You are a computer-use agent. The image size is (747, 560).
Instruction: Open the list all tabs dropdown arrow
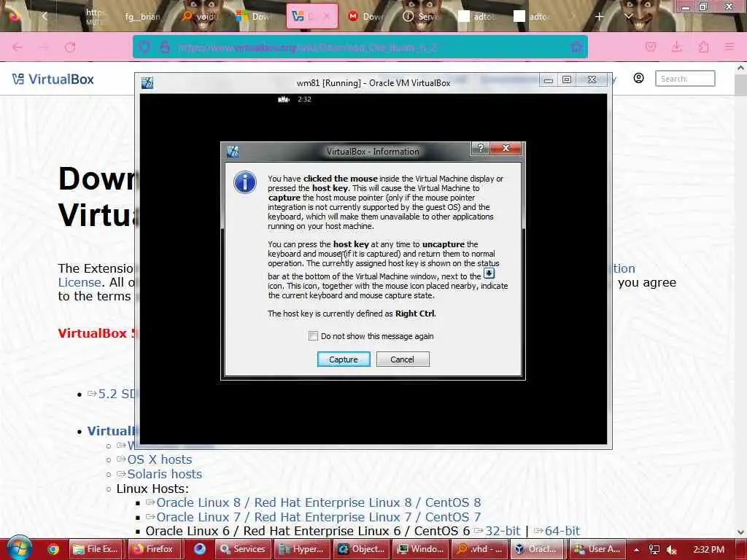629,16
